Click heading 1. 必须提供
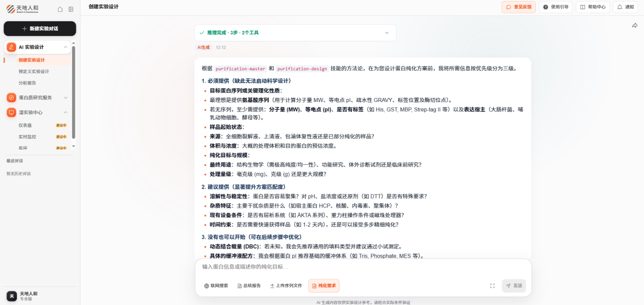The width and height of the screenshot is (644, 305). 246,81
